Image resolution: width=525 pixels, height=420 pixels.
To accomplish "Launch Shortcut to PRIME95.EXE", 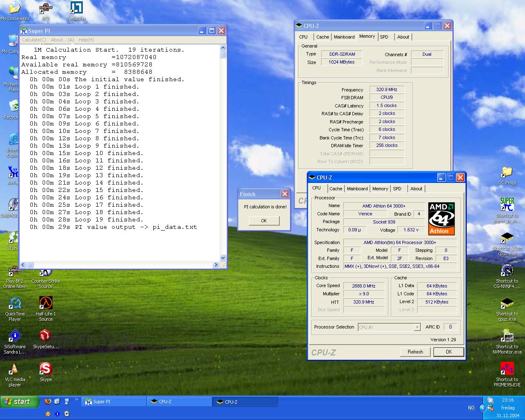I will [507, 374].
